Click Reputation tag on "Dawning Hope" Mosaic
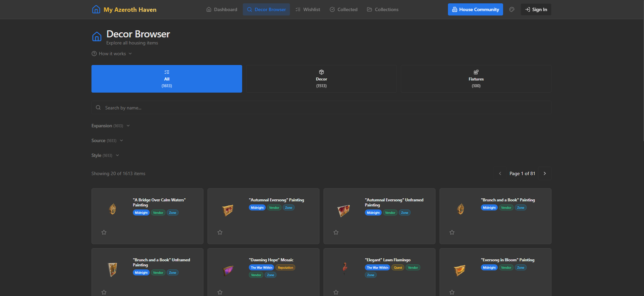This screenshot has width=644, height=296. [286, 268]
